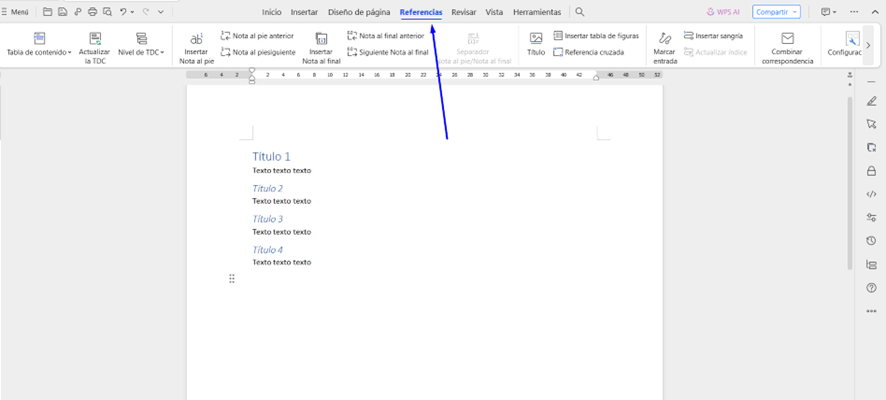This screenshot has width=886, height=400.
Task: Go to Nota al pie anterior
Action: [x=257, y=36]
